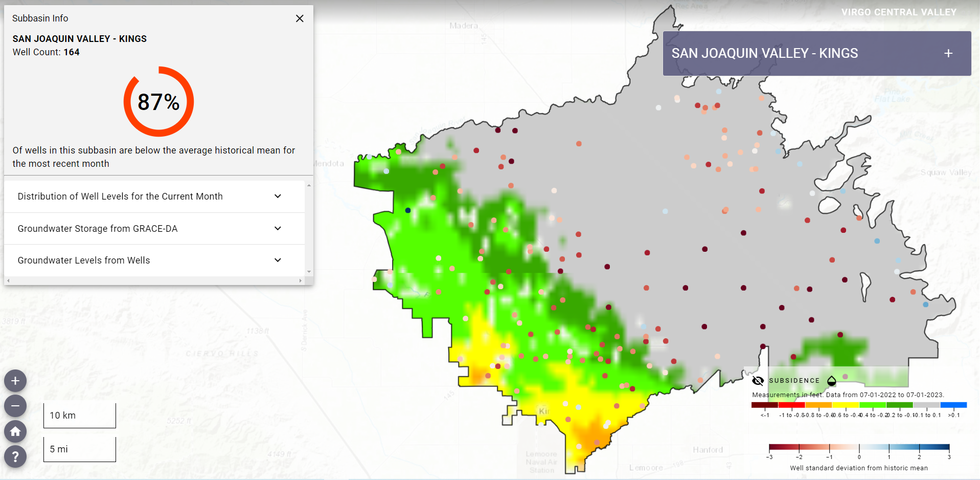Select the dark blue well dot on map
980x480 pixels.
click(x=408, y=210)
